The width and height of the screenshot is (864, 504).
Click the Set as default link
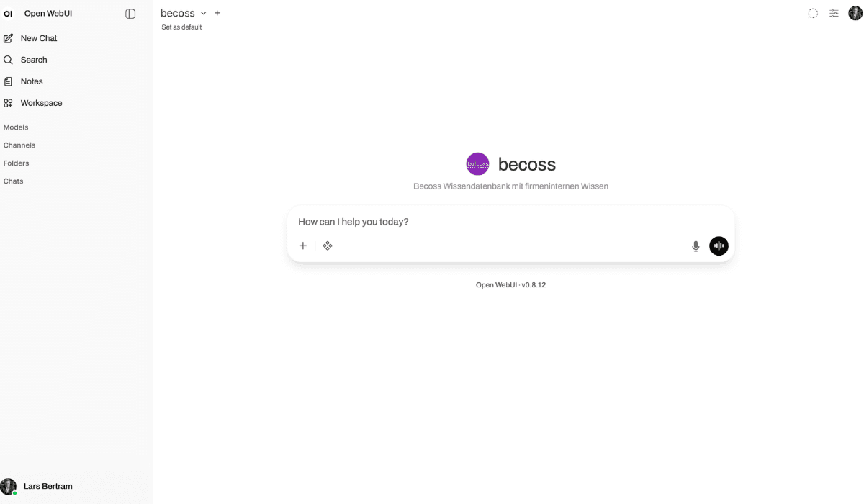coord(181,27)
